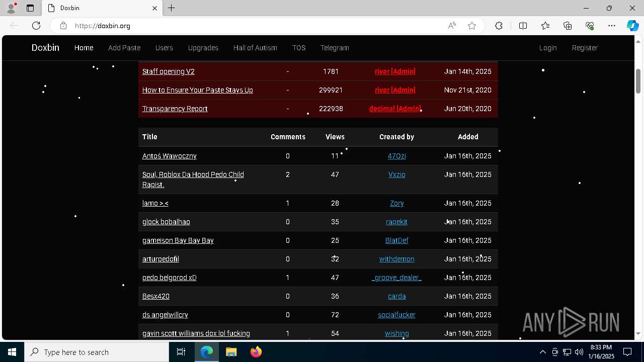Open the Favorites list icon
The height and width of the screenshot is (362, 644).
(545, 26)
